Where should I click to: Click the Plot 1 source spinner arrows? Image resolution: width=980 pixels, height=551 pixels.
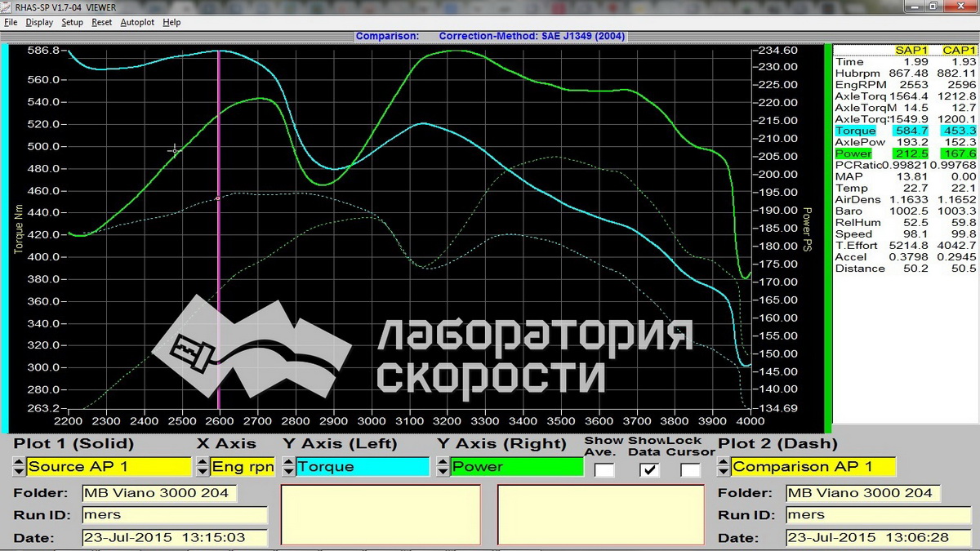[x=19, y=467]
